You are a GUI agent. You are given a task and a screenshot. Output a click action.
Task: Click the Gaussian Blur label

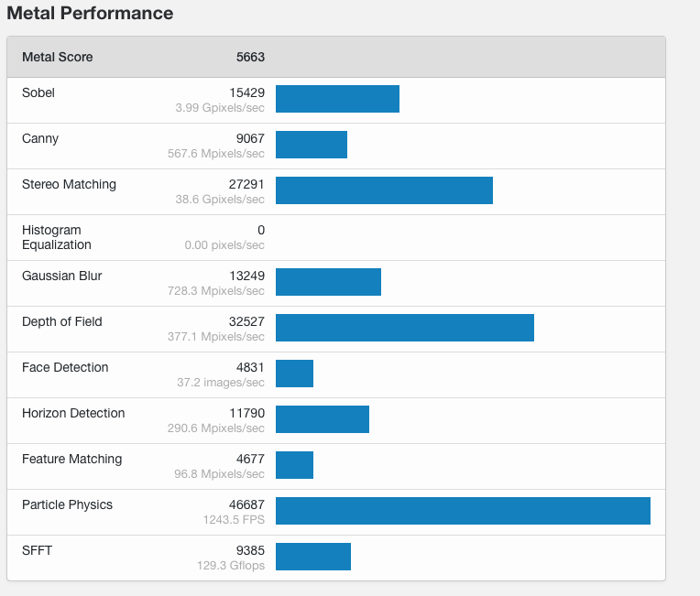tap(61, 276)
